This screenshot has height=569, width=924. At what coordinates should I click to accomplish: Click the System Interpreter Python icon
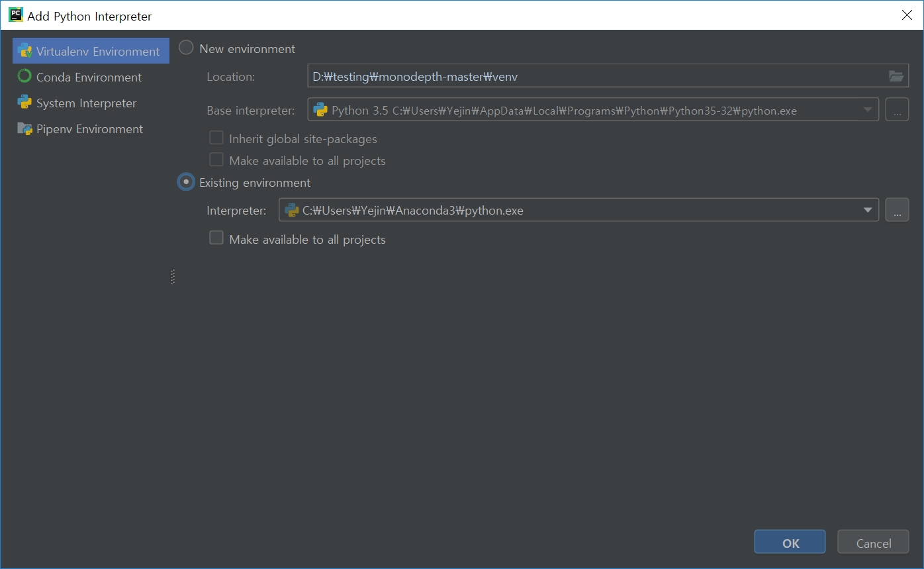[x=24, y=102]
